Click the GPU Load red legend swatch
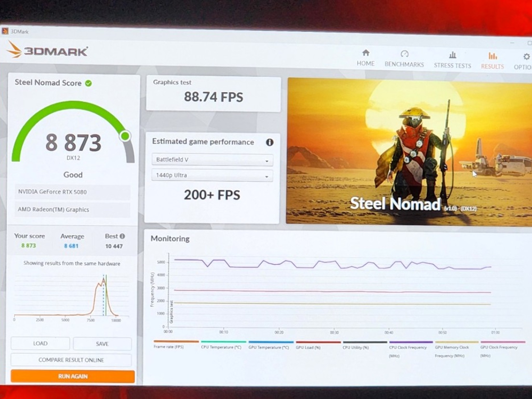532x399 pixels. [318, 342]
